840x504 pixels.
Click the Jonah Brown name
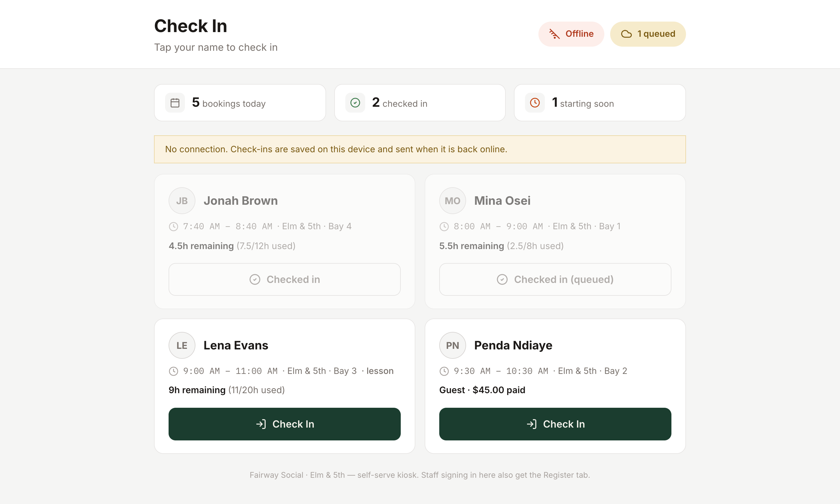[x=241, y=201]
